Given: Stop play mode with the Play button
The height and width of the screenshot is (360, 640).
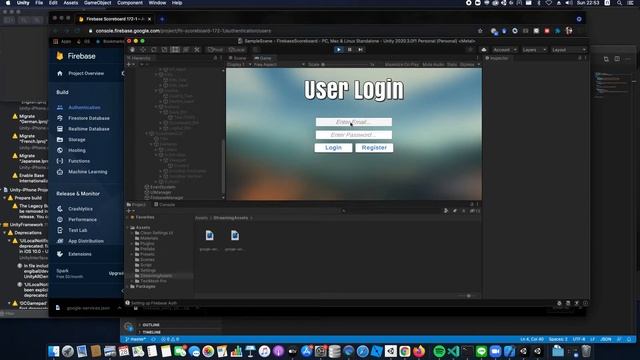Looking at the screenshot, I should click(x=339, y=50).
